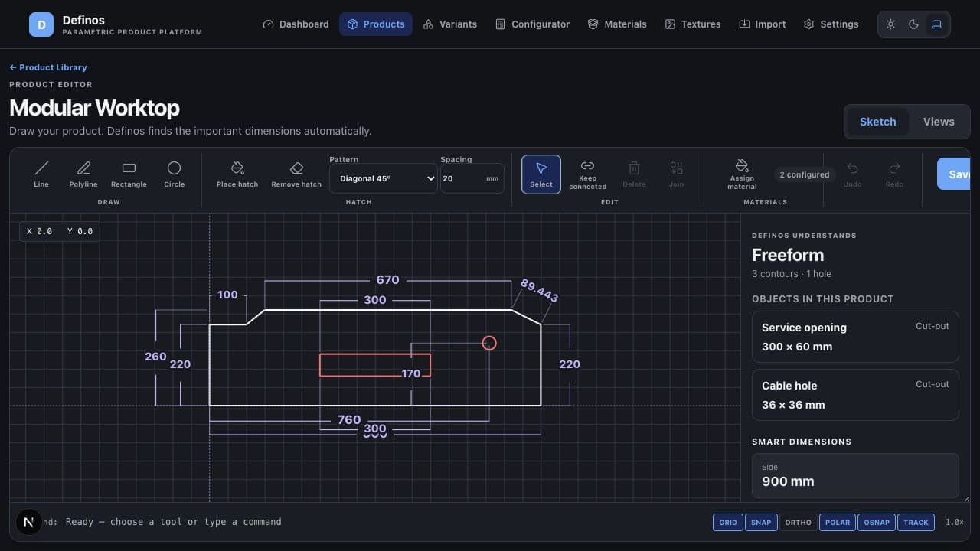Click the 2 configured badge

pyautogui.click(x=804, y=174)
